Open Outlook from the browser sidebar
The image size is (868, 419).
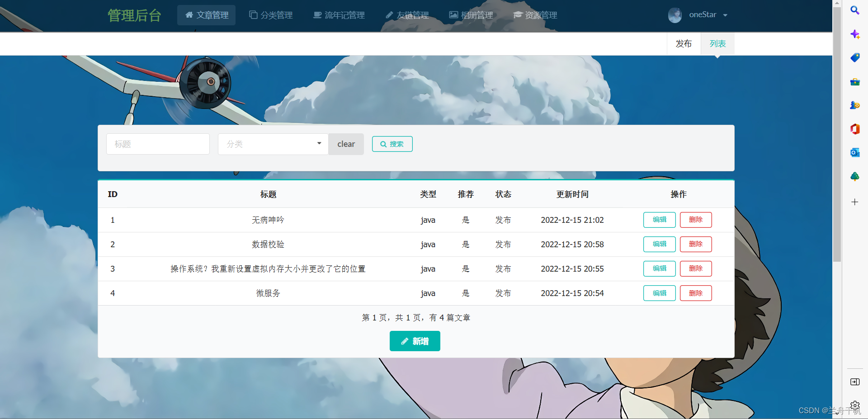(x=855, y=152)
